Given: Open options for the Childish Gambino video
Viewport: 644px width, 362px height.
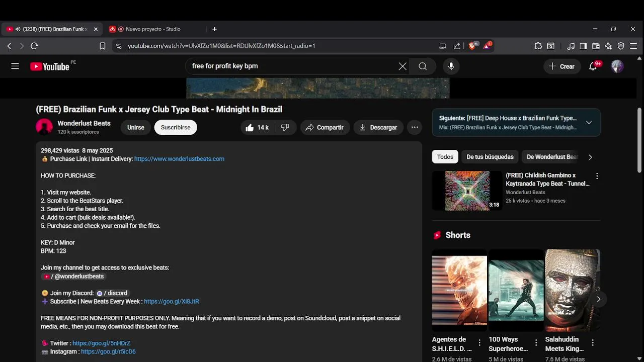Looking at the screenshot, I should [x=597, y=176].
